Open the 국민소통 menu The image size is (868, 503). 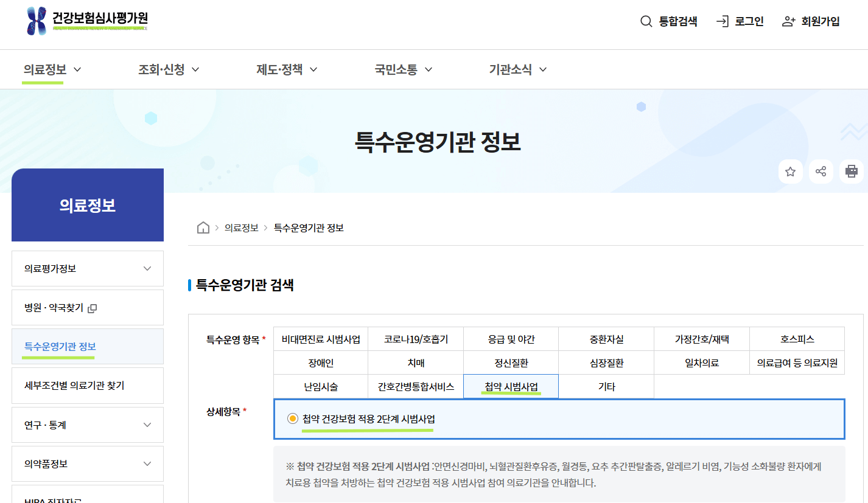coord(397,69)
